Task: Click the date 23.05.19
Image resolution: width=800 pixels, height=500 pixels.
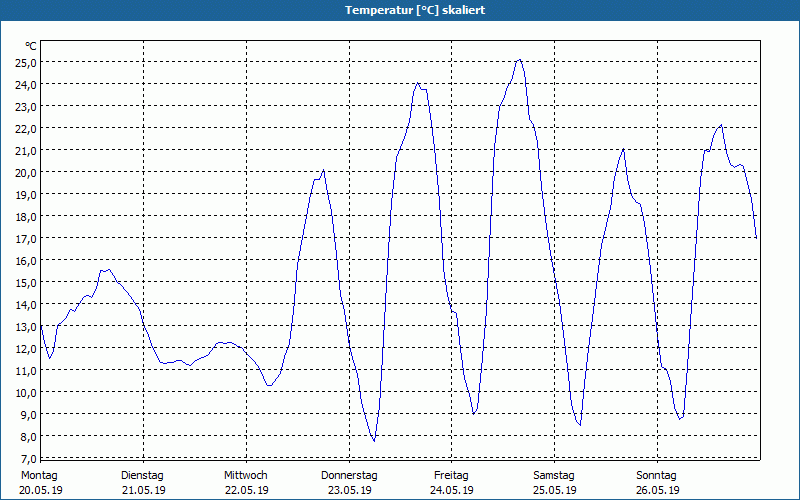Action: (x=349, y=490)
